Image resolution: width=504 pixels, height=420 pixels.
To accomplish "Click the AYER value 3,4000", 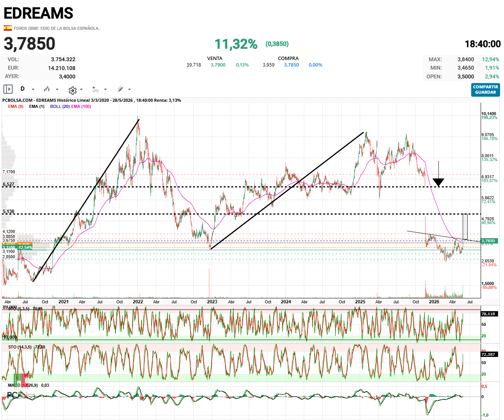I will tap(67, 77).
